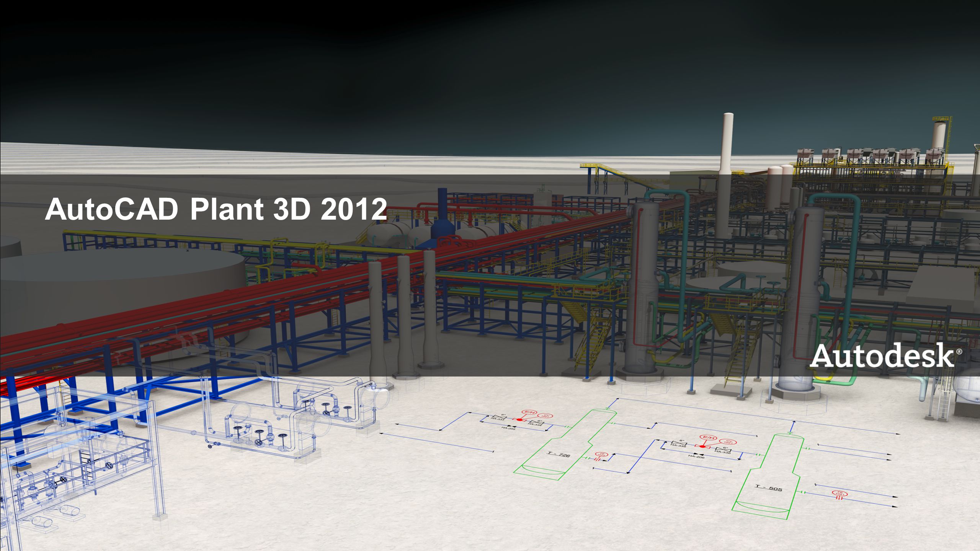This screenshot has width=980, height=551.
Task: Click the "HA-206" valve label
Action: tap(696, 456)
